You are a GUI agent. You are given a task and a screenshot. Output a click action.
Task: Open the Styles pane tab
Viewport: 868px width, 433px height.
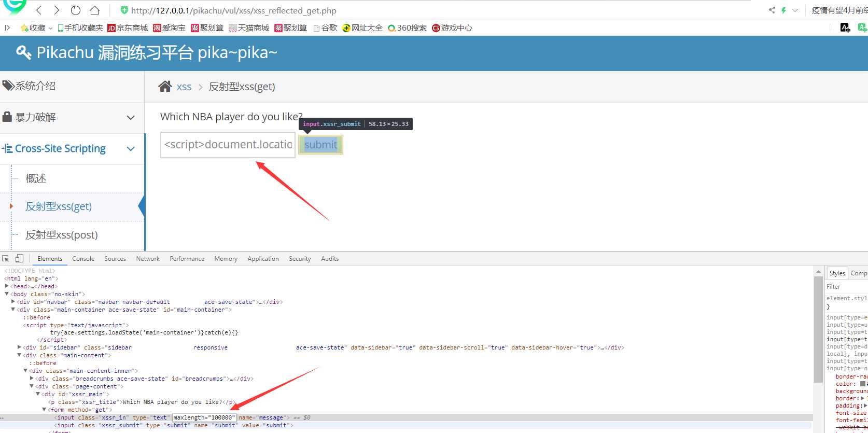click(x=837, y=273)
